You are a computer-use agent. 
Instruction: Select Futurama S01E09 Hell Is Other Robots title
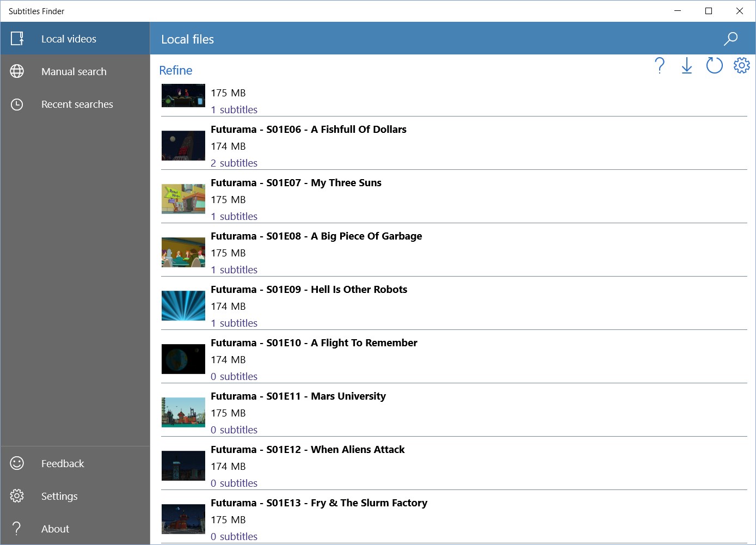309,289
